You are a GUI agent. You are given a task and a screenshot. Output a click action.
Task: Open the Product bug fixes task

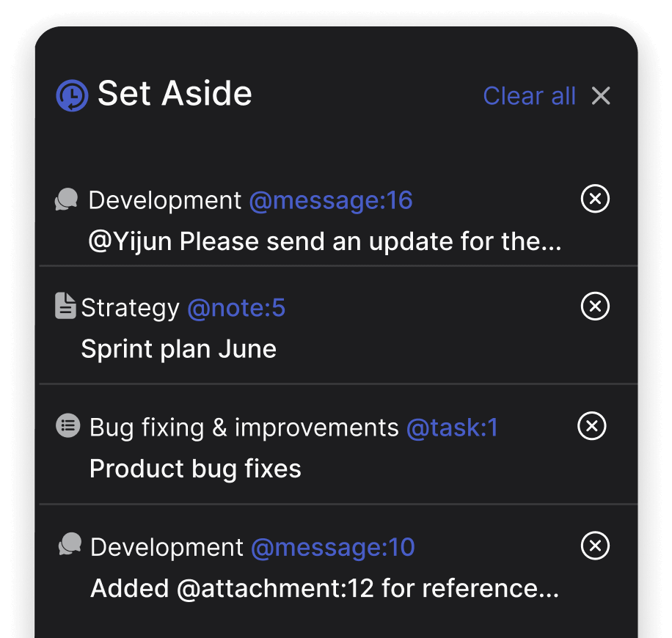coord(195,469)
